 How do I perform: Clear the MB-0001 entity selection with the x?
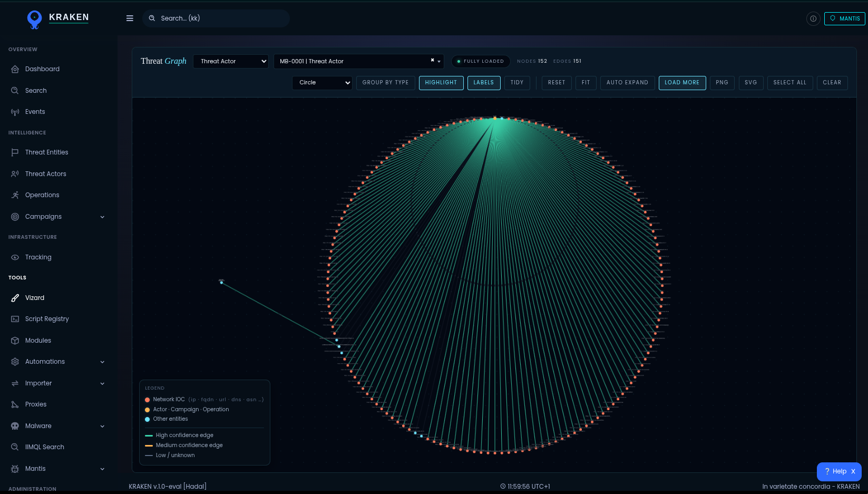tap(432, 60)
